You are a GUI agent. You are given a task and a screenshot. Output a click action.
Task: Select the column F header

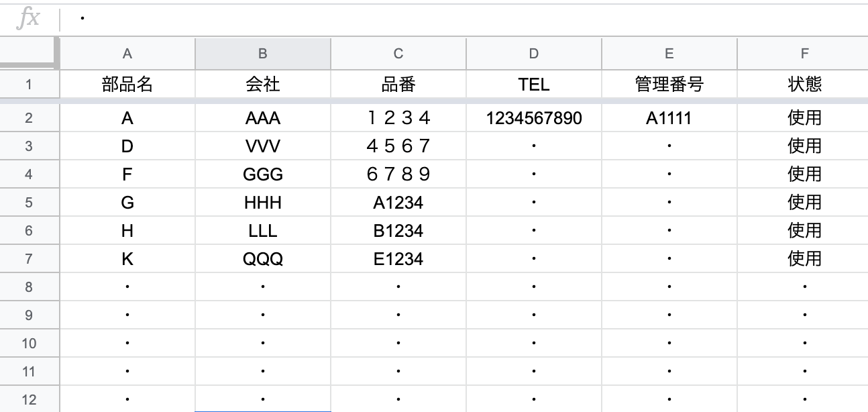[804, 54]
